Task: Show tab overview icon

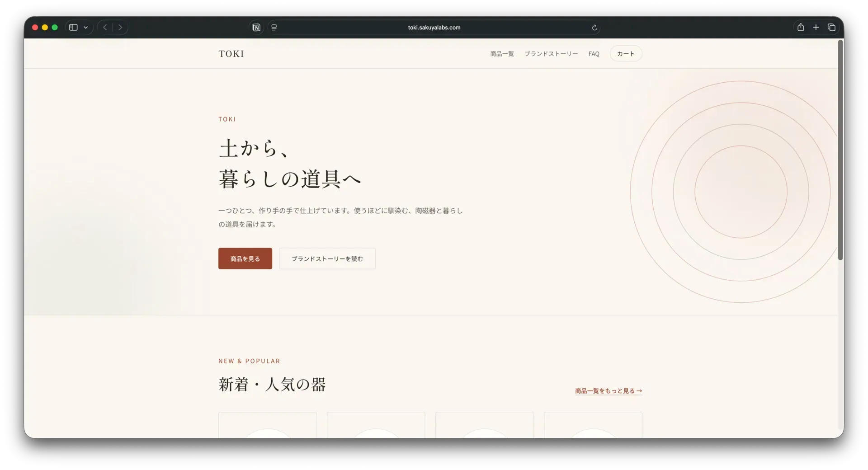Action: click(x=831, y=28)
